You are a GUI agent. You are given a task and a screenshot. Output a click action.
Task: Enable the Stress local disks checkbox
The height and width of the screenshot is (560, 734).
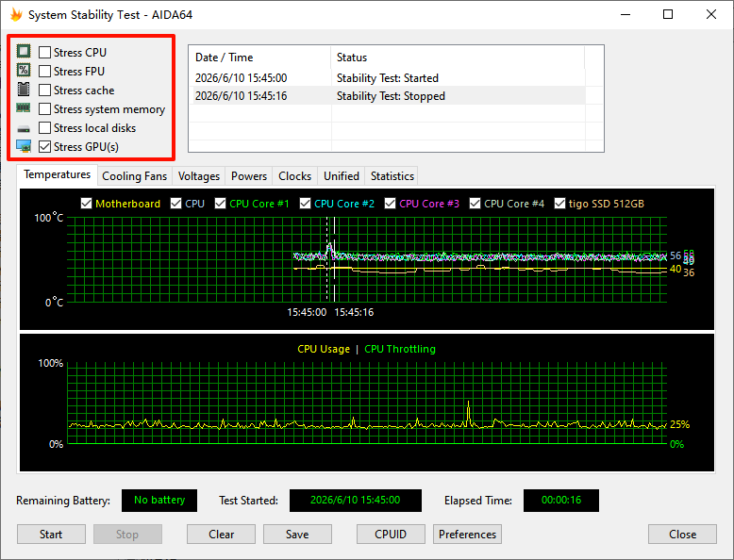pos(45,127)
